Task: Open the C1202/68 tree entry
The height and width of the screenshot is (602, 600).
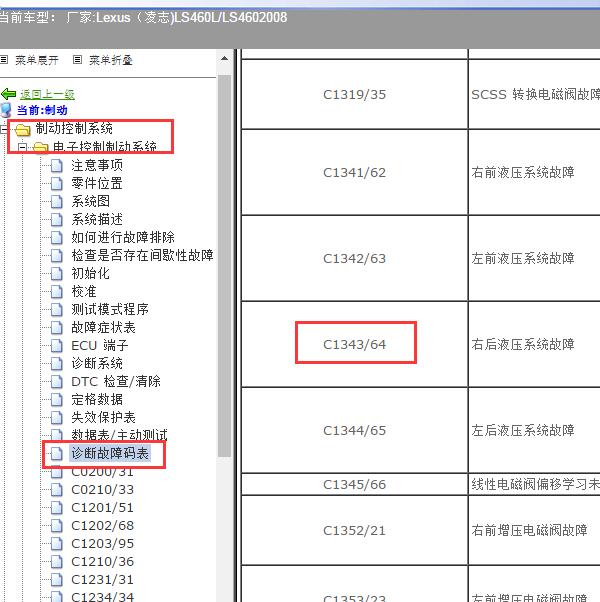Action: 102,526
